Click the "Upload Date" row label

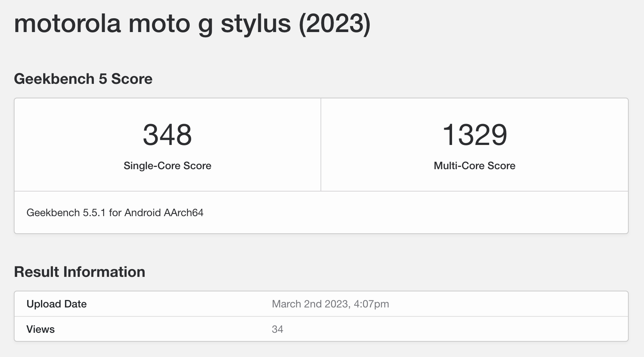pyautogui.click(x=57, y=304)
